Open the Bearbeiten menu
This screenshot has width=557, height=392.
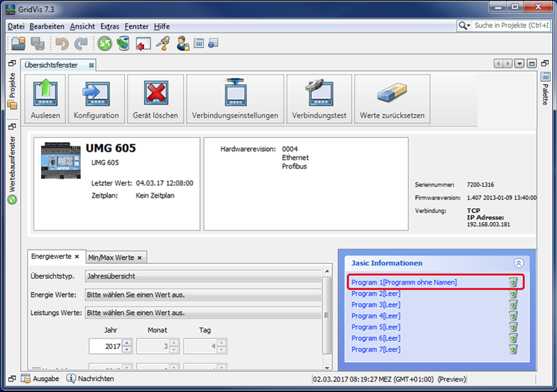click(x=47, y=26)
